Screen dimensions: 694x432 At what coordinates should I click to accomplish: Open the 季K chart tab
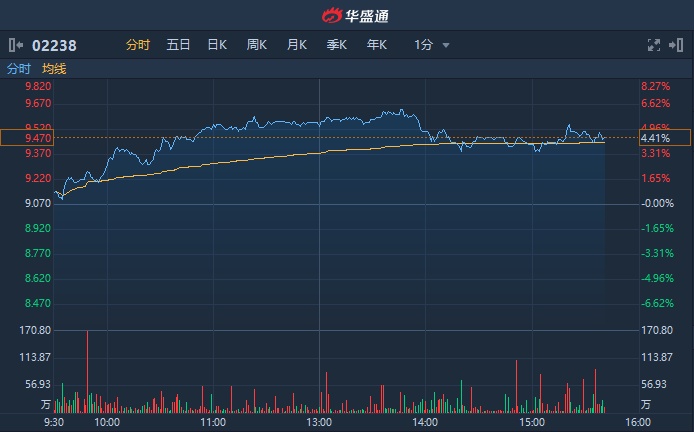(x=337, y=45)
